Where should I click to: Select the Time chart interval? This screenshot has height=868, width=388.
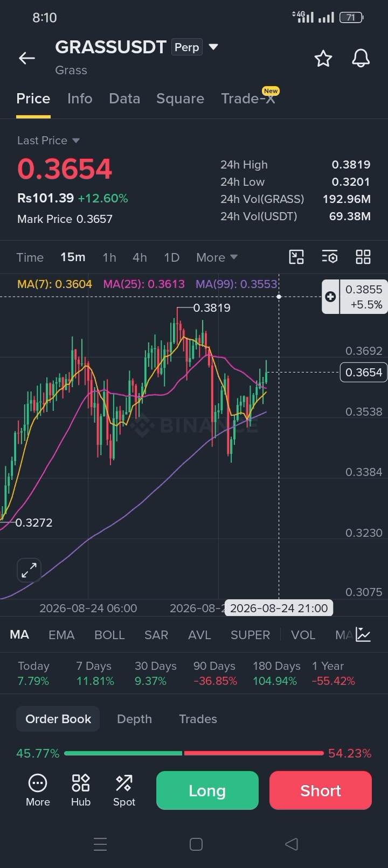(x=30, y=257)
